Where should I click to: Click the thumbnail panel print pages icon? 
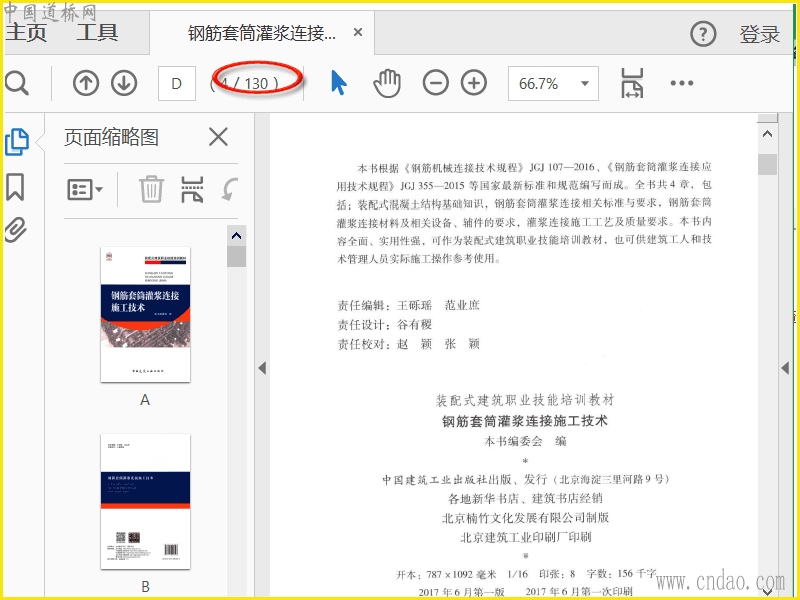click(x=192, y=189)
